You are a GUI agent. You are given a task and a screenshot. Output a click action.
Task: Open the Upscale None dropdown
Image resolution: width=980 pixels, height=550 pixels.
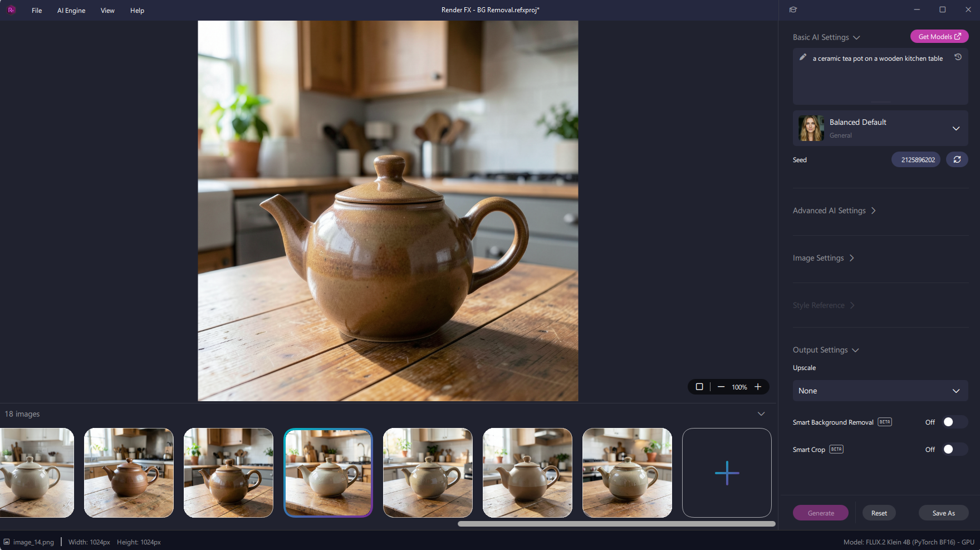tap(880, 391)
